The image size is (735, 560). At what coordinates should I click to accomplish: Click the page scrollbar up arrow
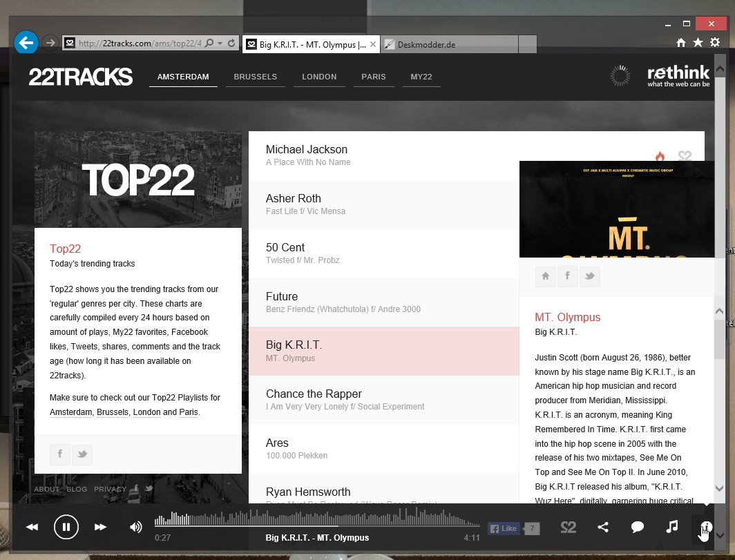click(x=720, y=69)
